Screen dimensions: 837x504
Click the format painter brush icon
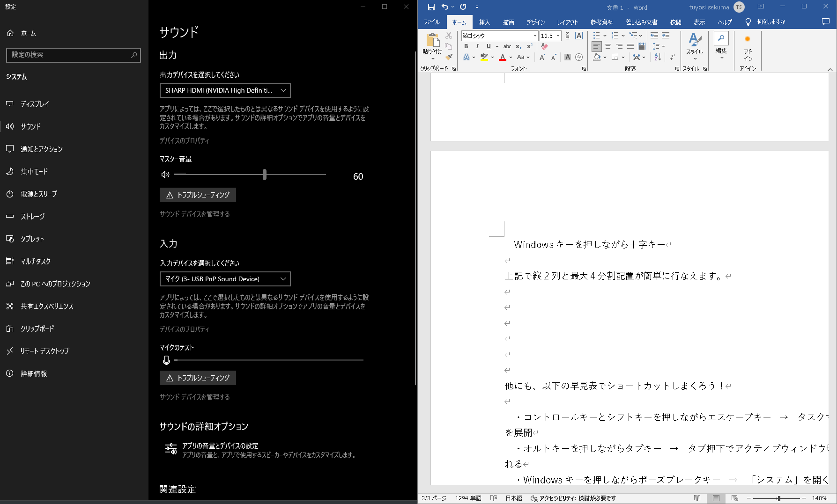click(449, 57)
